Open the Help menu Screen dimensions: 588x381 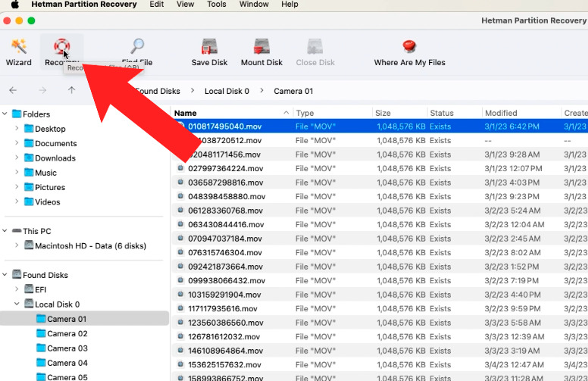(x=289, y=5)
